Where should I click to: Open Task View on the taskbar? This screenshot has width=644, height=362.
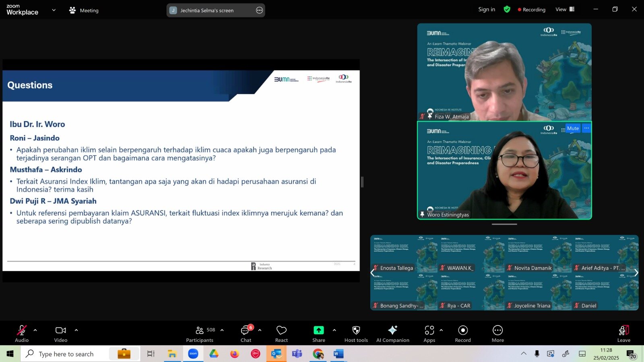point(151,354)
